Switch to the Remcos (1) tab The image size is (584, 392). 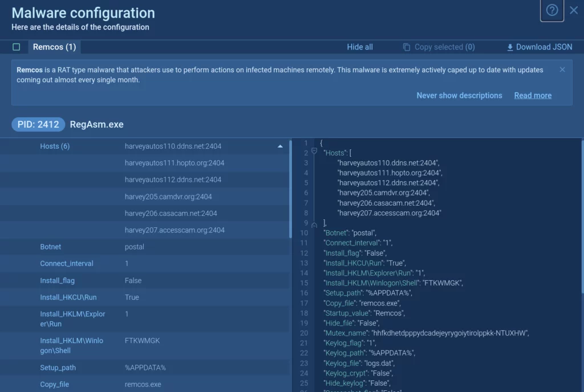54,47
